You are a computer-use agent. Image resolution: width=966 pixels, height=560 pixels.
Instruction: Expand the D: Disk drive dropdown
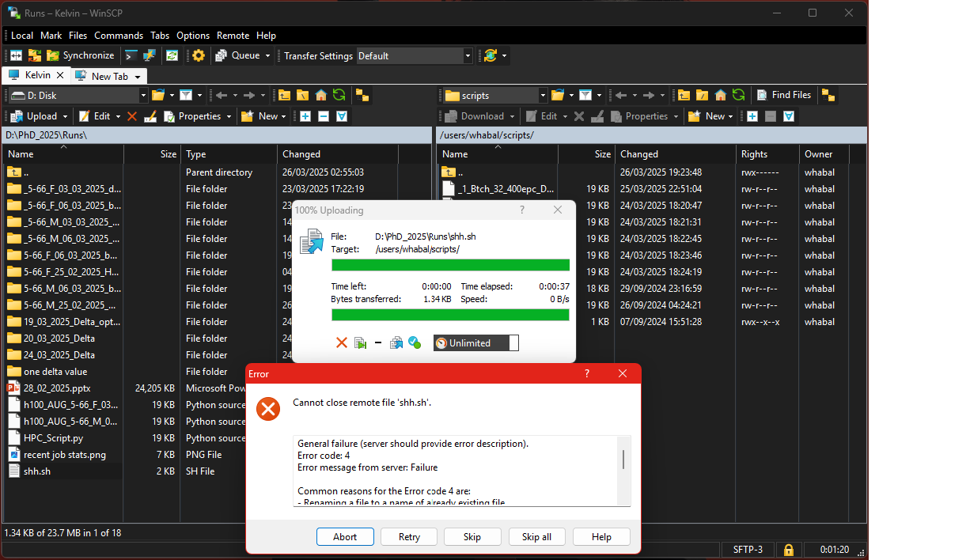[143, 96]
